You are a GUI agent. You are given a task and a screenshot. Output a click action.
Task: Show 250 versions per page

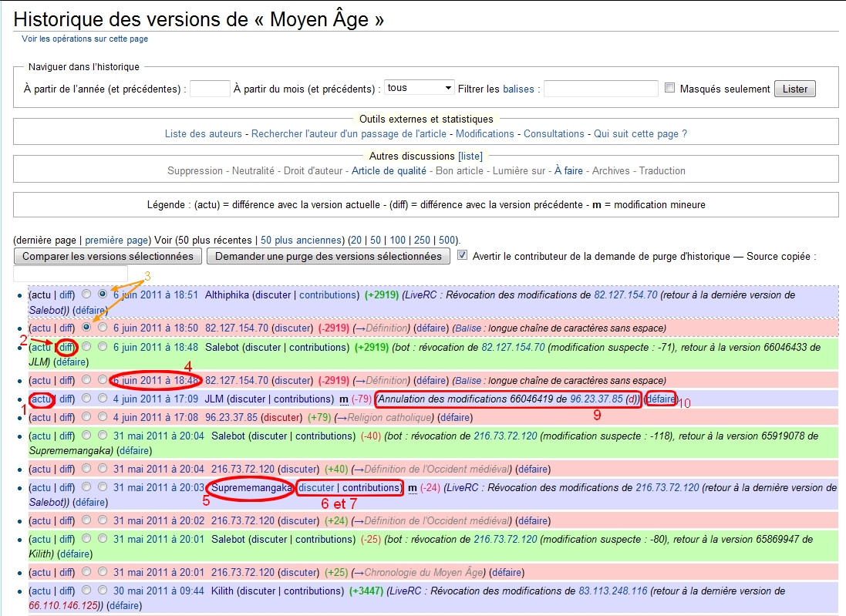tap(422, 240)
